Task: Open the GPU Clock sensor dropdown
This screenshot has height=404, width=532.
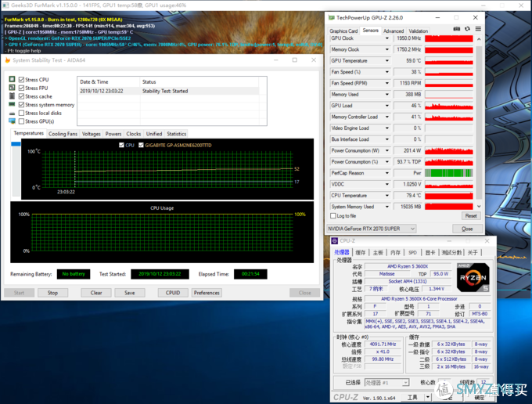Action: tap(386, 38)
